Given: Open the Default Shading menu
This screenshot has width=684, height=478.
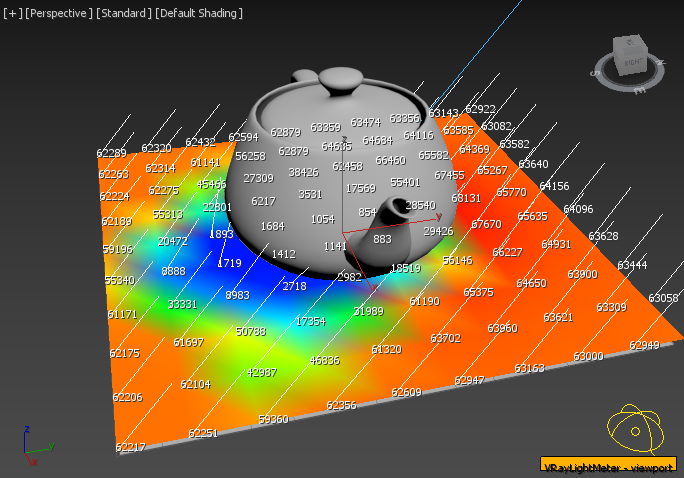Looking at the screenshot, I should pos(199,13).
